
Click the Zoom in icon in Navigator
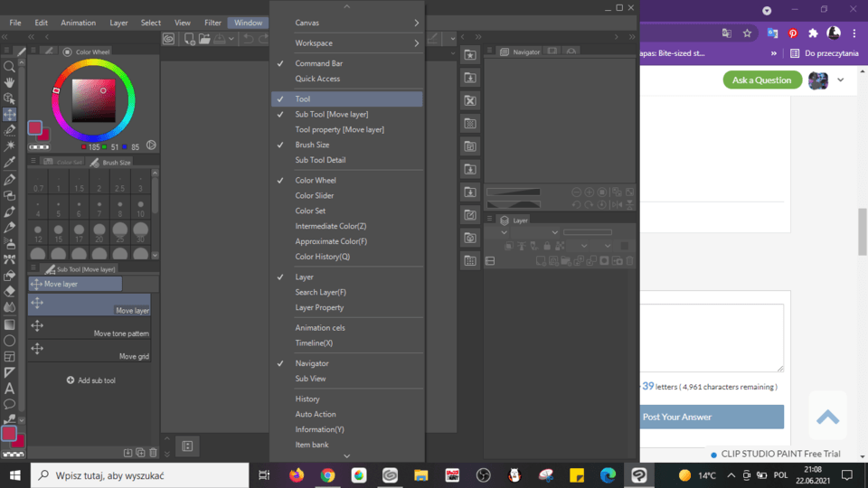tap(589, 192)
